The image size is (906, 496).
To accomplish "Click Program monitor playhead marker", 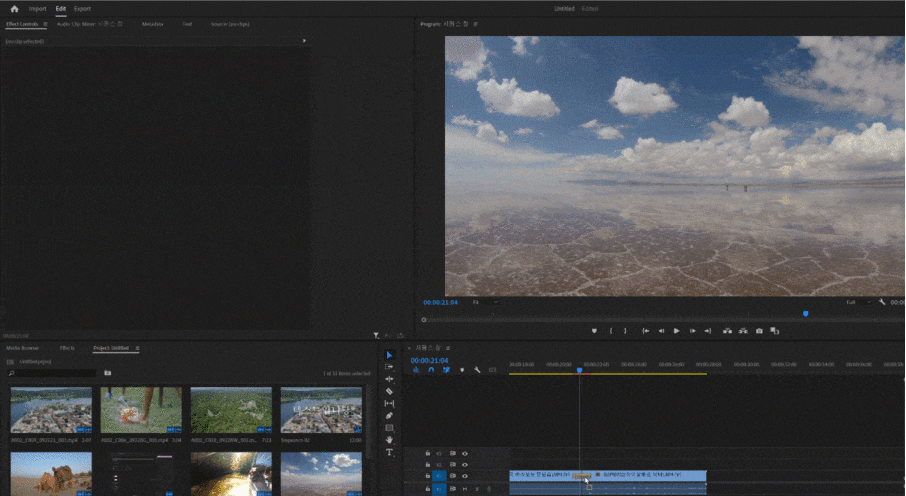I will pos(805,314).
